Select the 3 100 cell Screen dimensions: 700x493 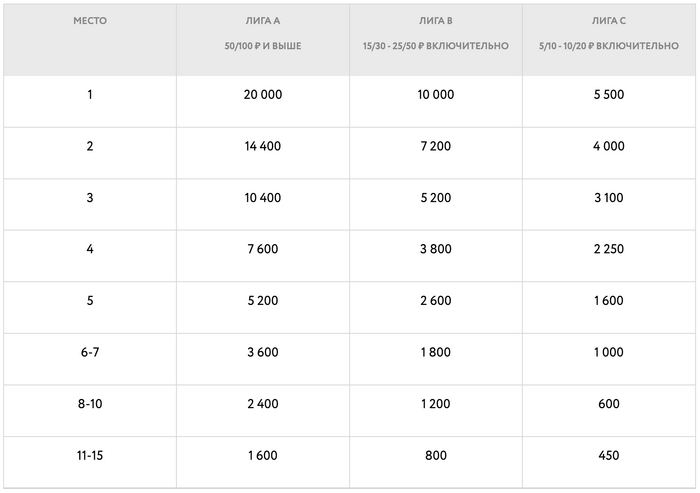(x=608, y=198)
